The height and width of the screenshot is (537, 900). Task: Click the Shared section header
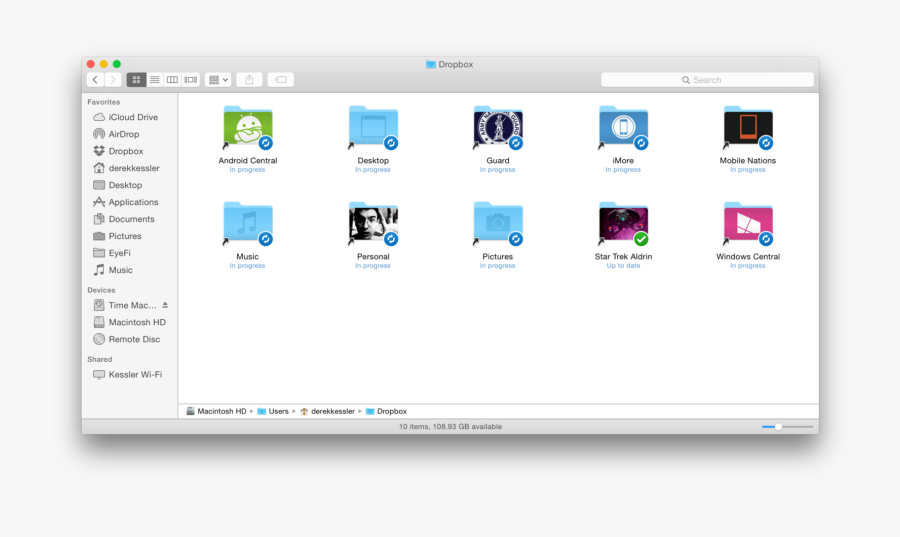100,359
